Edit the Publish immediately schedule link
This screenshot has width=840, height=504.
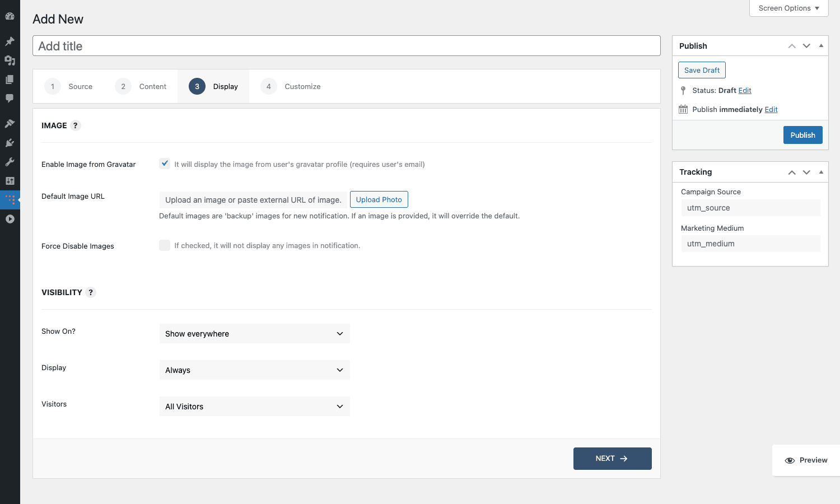(771, 109)
